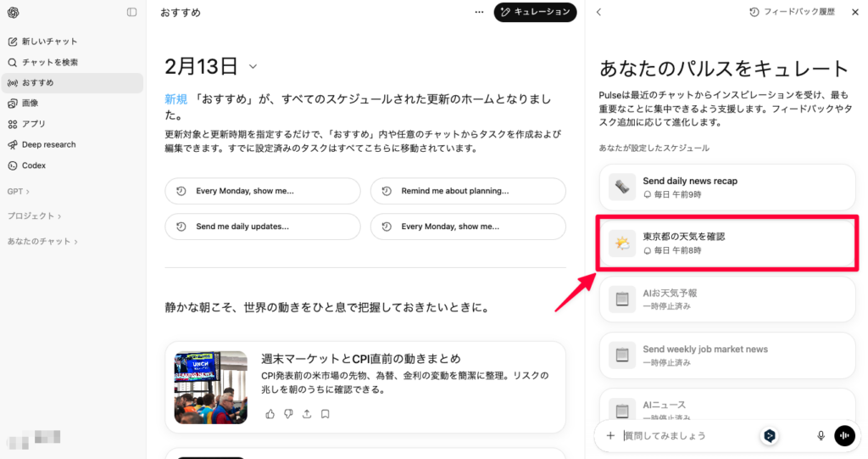Toggle the sidebar collapse icon
Image resolution: width=868 pixels, height=459 pixels.
(x=131, y=12)
